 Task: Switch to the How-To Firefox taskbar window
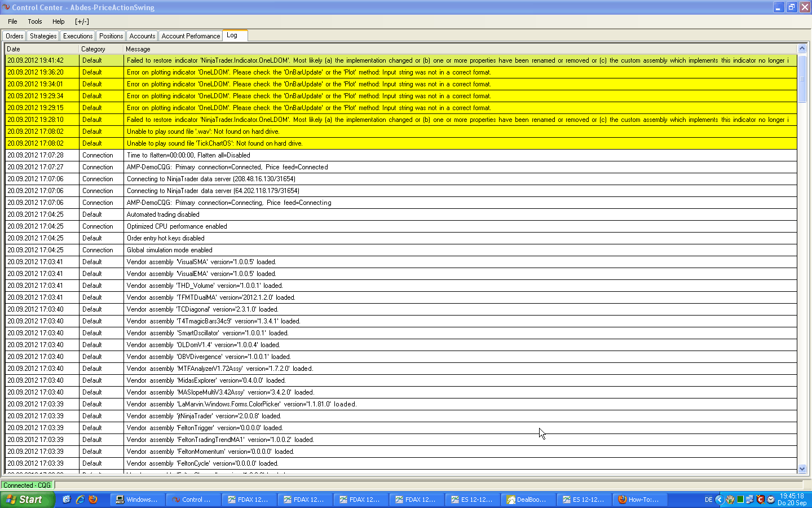click(640, 500)
